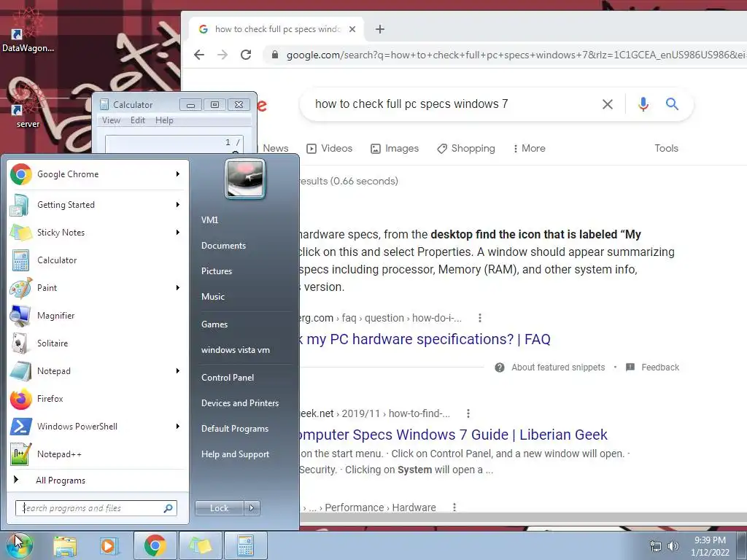Open Calculator Help menu

pyautogui.click(x=164, y=120)
